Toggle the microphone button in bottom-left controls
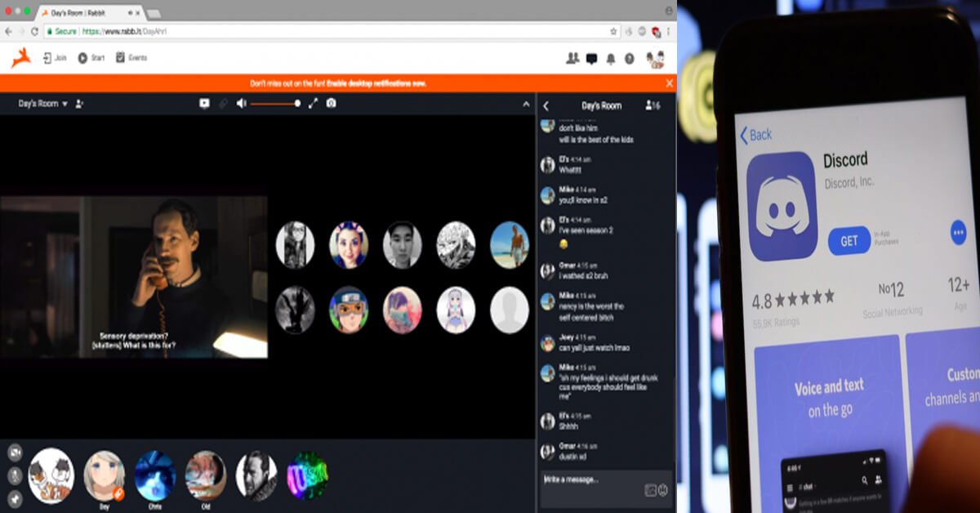Image resolution: width=980 pixels, height=513 pixels. click(15, 475)
